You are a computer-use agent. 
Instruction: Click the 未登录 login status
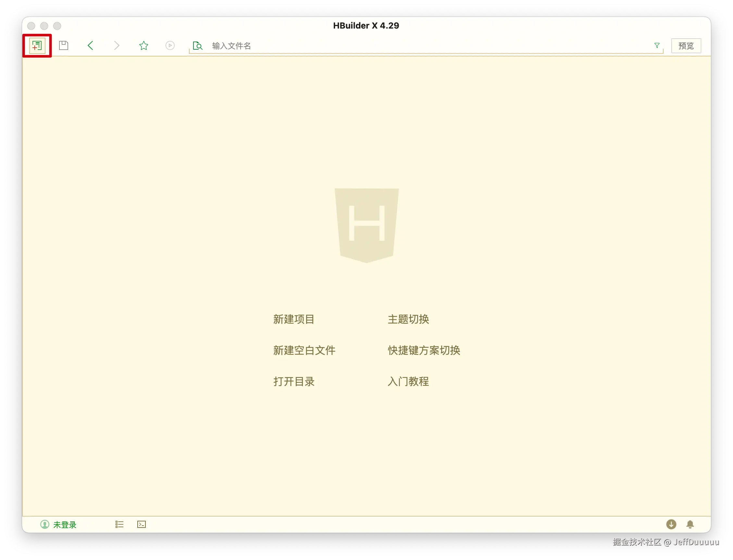tap(59, 525)
